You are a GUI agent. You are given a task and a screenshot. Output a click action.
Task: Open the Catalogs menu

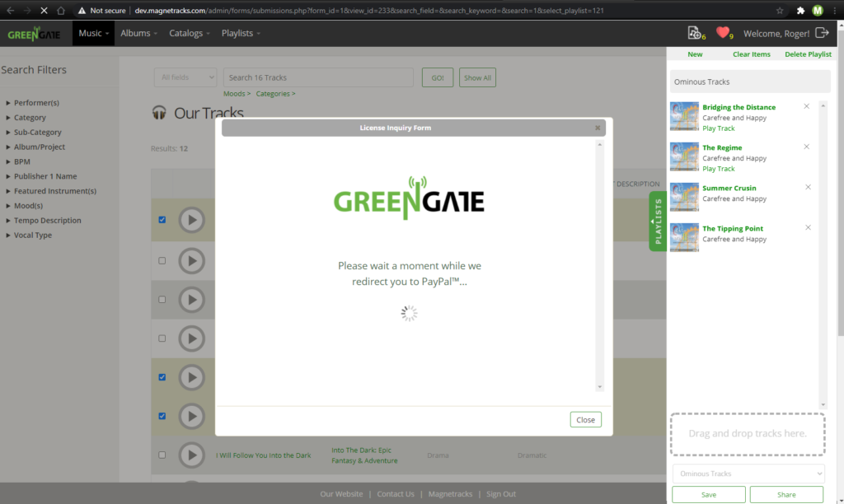[190, 33]
